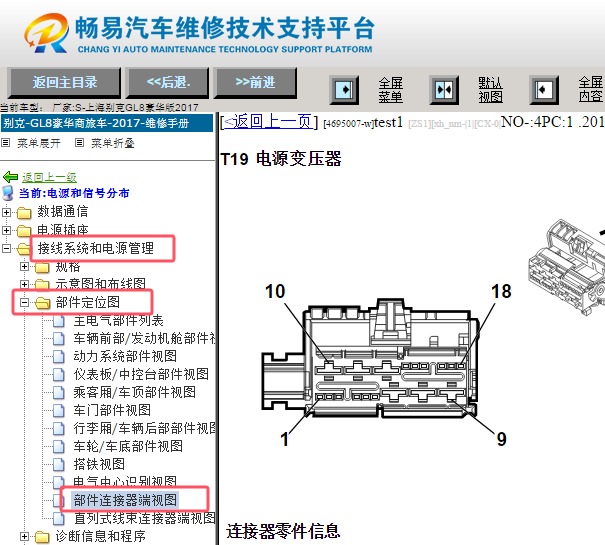Collapse the 接线系统和电源管理 node
This screenshot has height=545, width=605.
(6, 248)
